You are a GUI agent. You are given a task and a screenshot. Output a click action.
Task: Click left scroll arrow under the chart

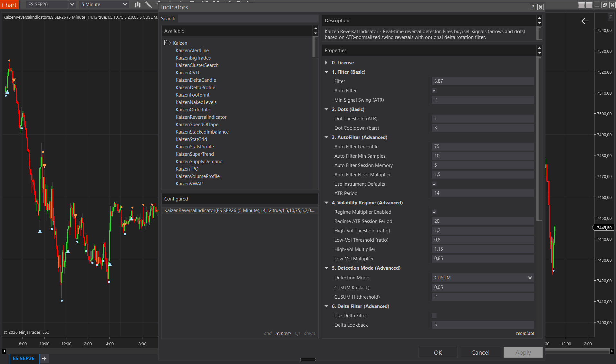pyautogui.click(x=4, y=351)
